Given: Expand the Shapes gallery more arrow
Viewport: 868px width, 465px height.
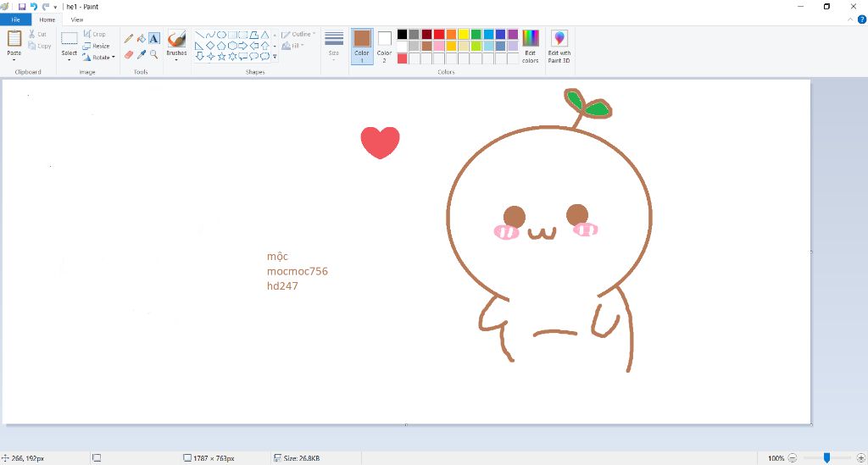Looking at the screenshot, I should (275, 57).
